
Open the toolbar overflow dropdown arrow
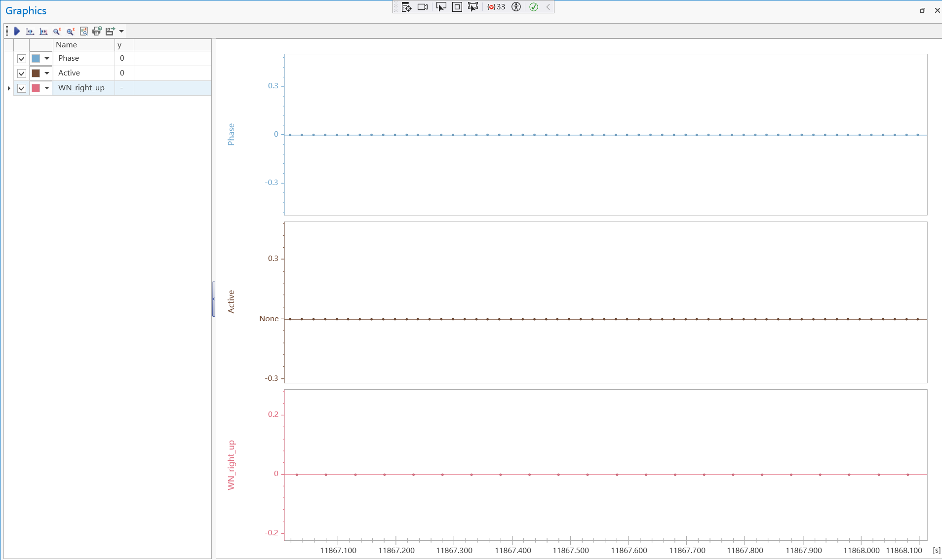point(121,31)
